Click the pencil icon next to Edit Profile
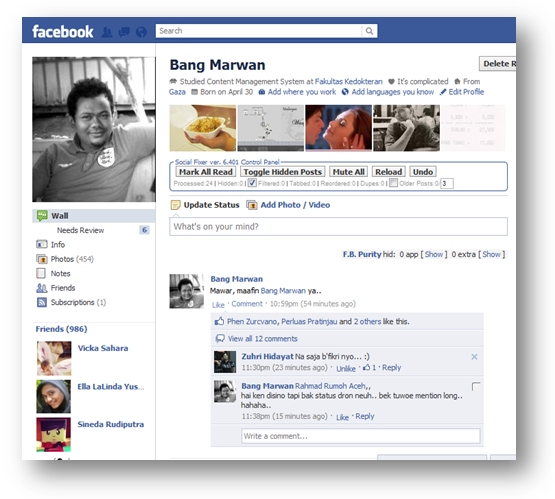Viewport: 555px width, 499px height. (443, 92)
